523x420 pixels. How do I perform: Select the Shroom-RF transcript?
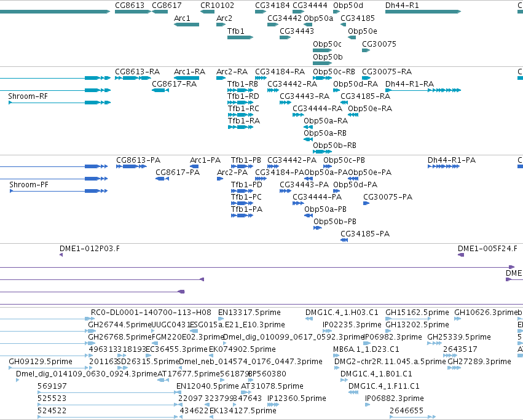click(60, 103)
